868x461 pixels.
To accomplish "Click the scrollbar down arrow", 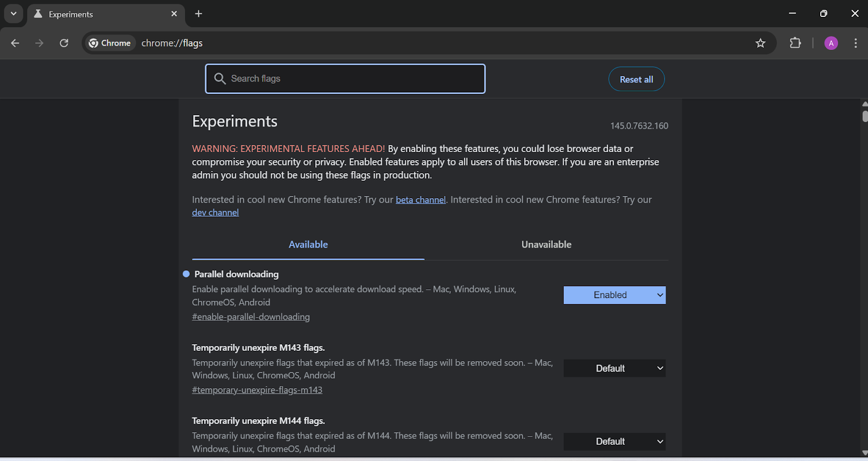I will [864, 453].
